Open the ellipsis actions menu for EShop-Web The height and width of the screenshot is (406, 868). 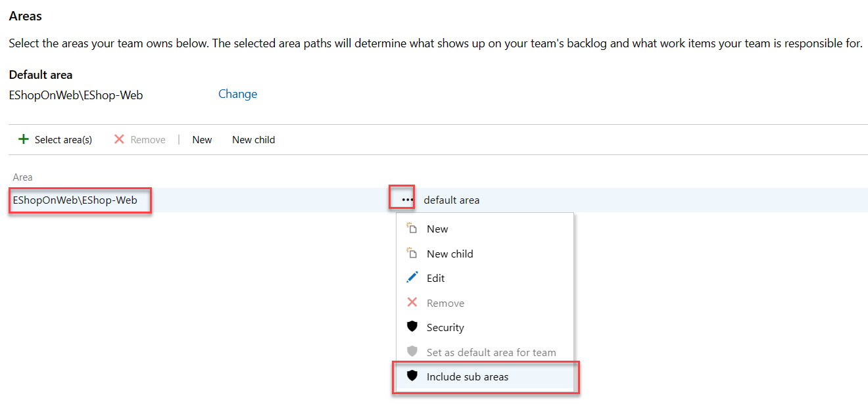tap(408, 200)
